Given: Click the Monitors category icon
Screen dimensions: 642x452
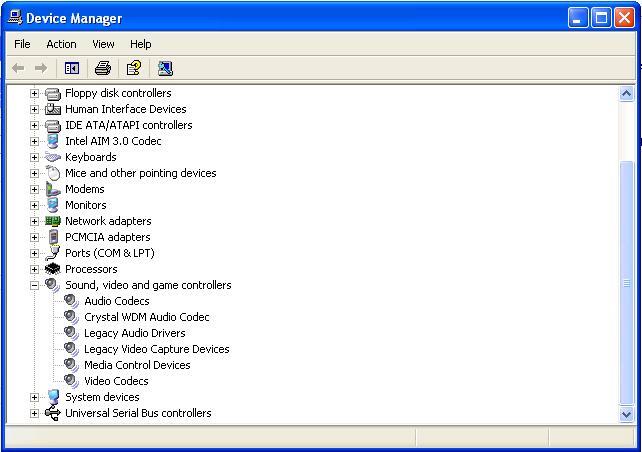Looking at the screenshot, I should (x=52, y=205).
